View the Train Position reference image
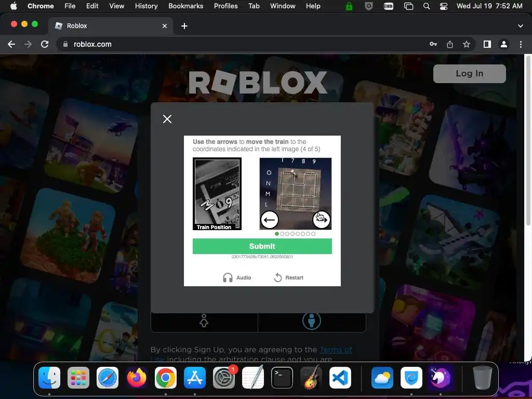Viewport: 532px width, 399px height. click(x=217, y=194)
